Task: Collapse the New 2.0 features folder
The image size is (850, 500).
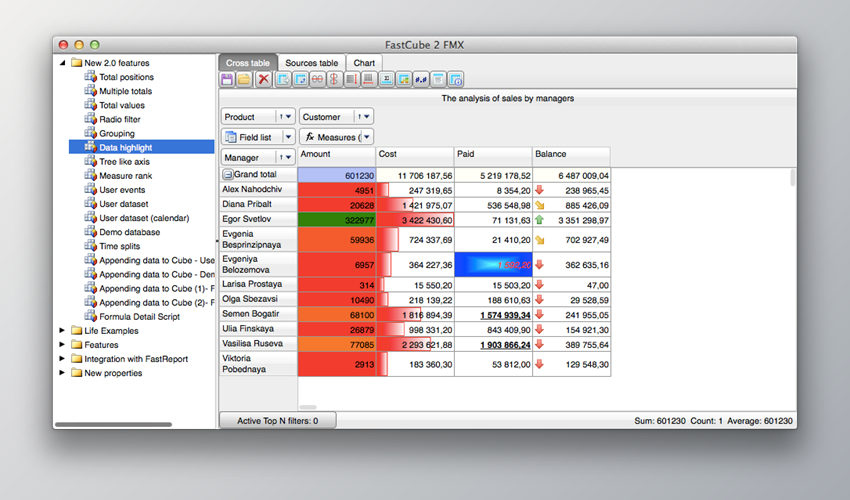Action: (62, 63)
